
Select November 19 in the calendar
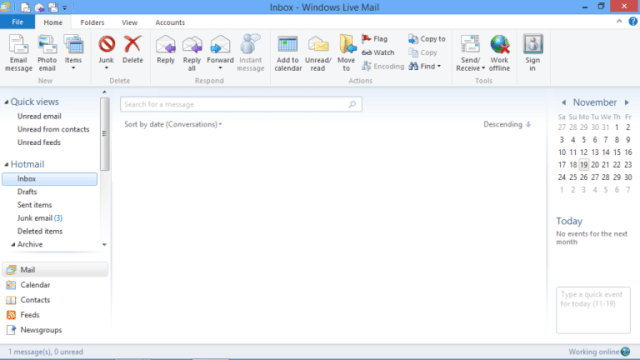[584, 165]
